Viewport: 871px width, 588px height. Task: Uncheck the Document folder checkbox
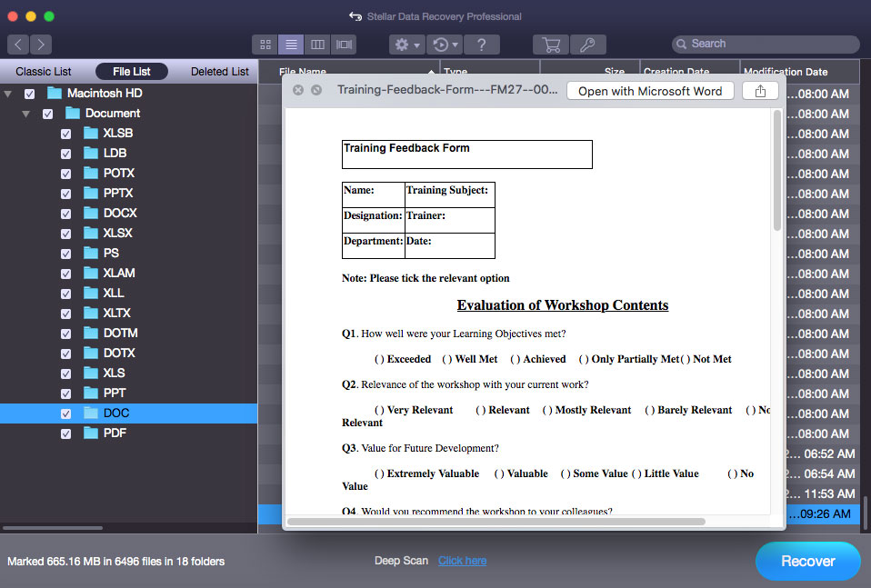tap(48, 114)
